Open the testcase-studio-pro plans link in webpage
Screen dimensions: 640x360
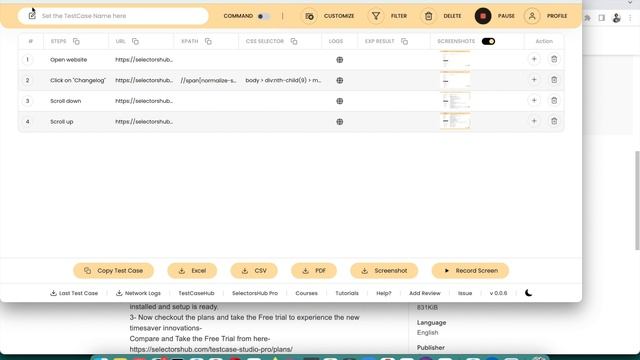(211, 349)
